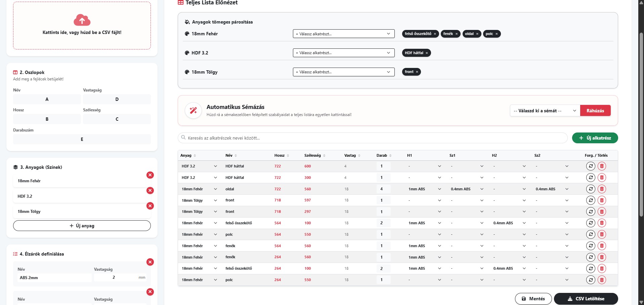This screenshot has width=644, height=305.
Task: Add a new part with 'Új alkatrész'
Action: coord(595,138)
